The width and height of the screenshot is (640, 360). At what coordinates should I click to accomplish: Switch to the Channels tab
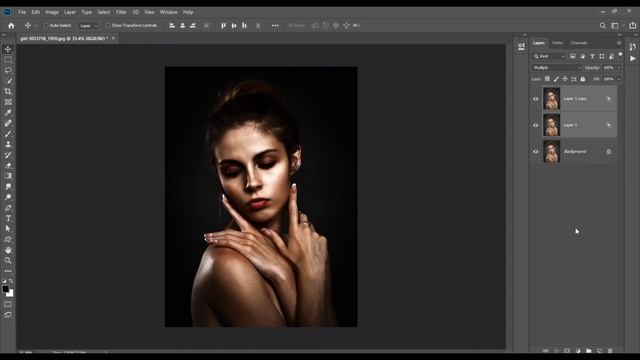tap(579, 43)
